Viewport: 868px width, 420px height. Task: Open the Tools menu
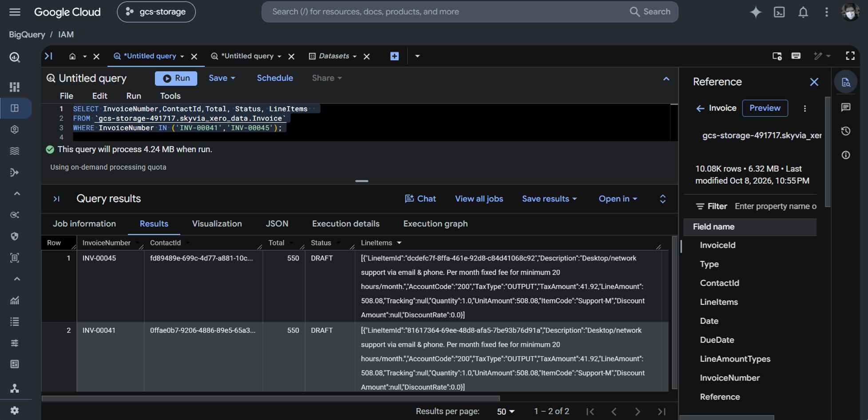click(170, 96)
